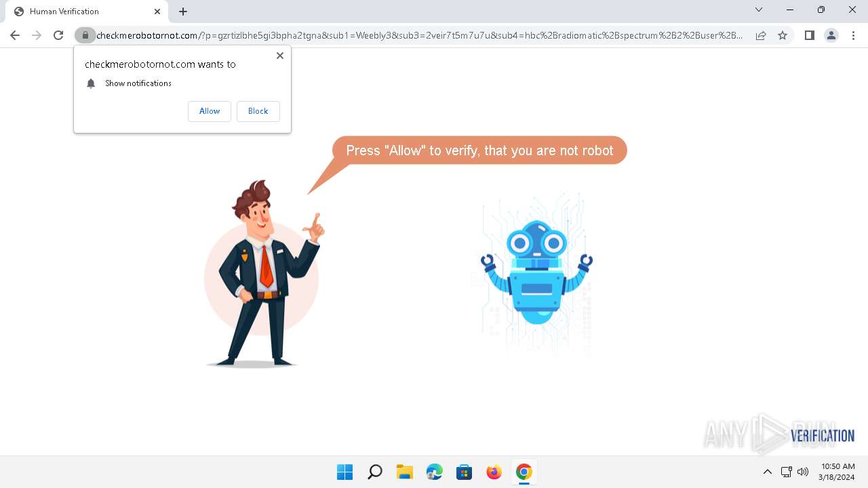Image resolution: width=868 pixels, height=488 pixels.
Task: Restore down the Chrome window
Action: (x=821, y=9)
